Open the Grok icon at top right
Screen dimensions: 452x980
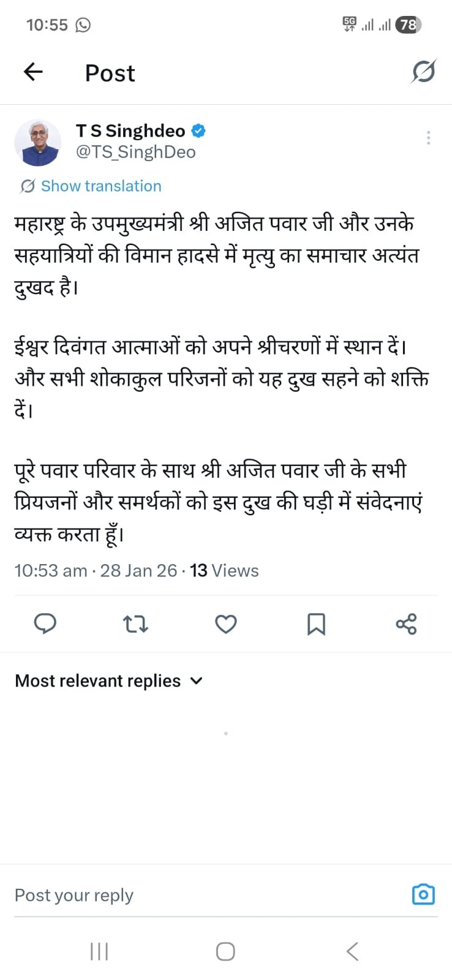423,72
